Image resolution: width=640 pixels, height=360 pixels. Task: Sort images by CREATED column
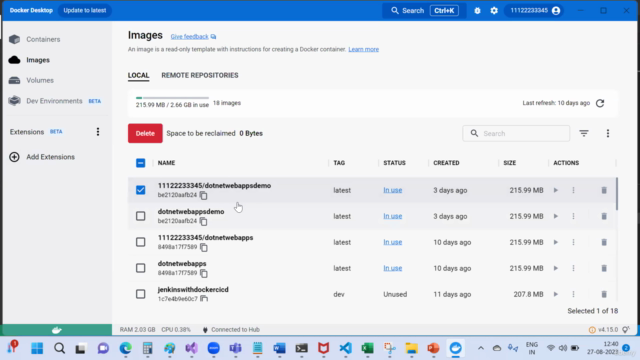[446, 163]
